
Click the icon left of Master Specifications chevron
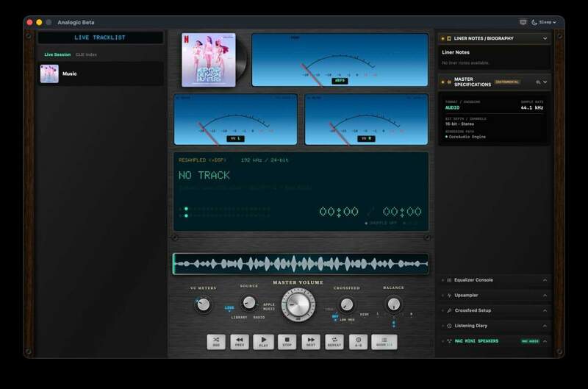click(538, 82)
